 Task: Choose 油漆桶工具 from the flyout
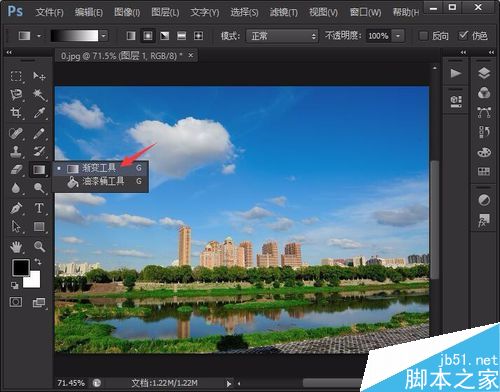point(101,182)
